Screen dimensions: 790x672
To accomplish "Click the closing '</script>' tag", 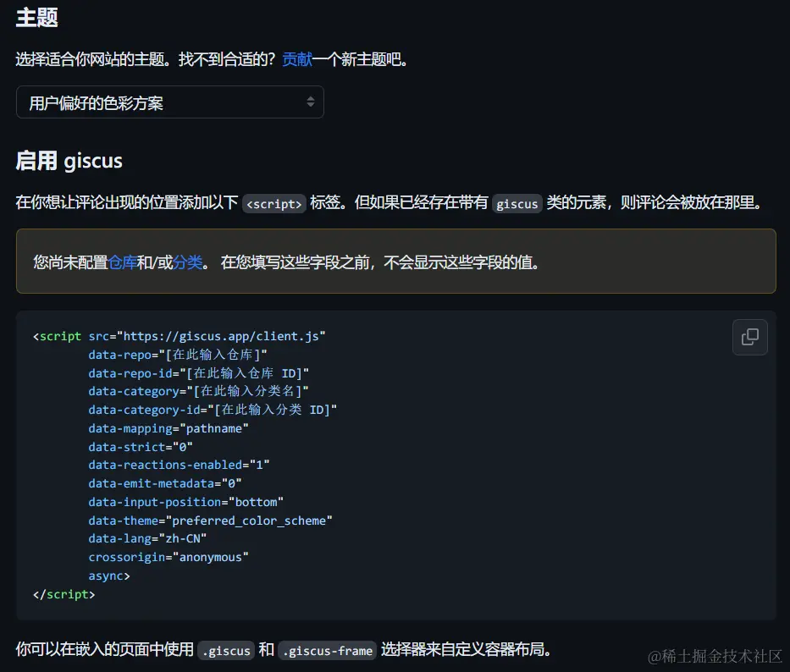I will (64, 594).
